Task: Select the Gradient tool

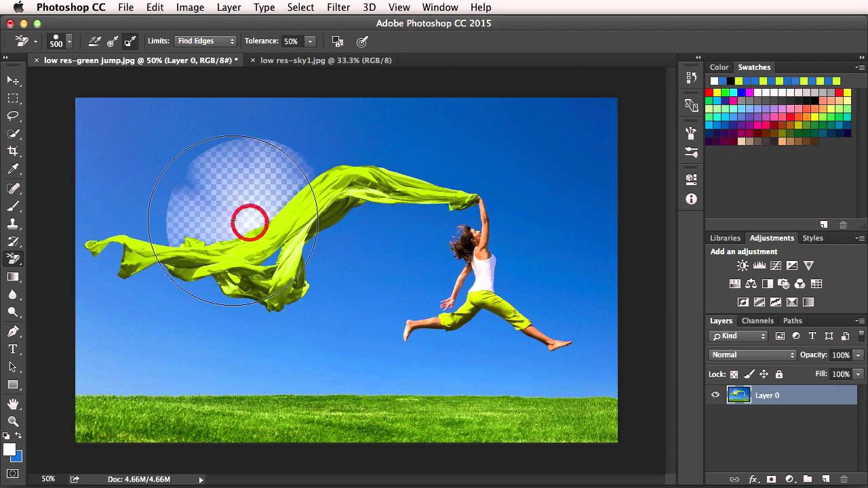Action: 13,277
